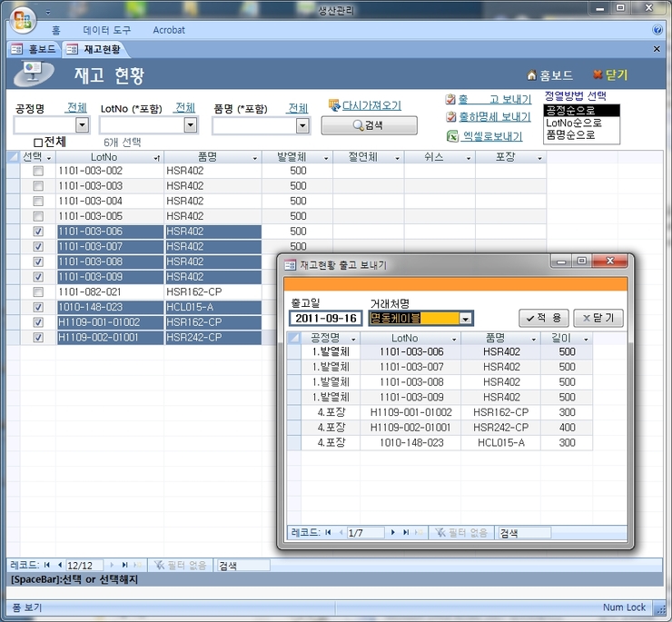Check the box for lot 1101-082-021
This screenshot has height=622, width=672.
coord(38,291)
